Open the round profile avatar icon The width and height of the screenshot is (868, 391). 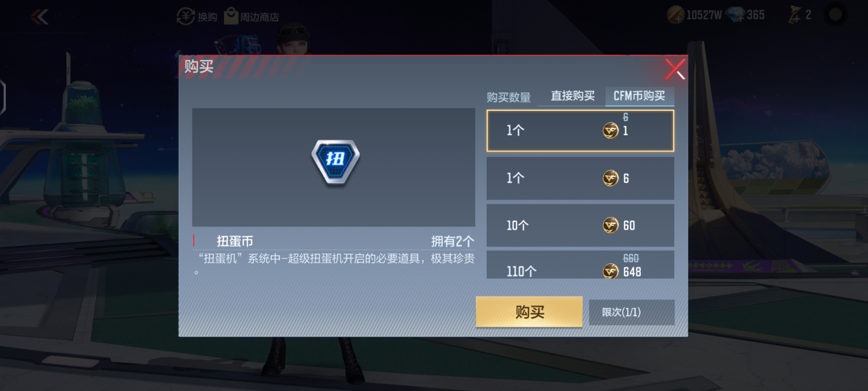(835, 15)
